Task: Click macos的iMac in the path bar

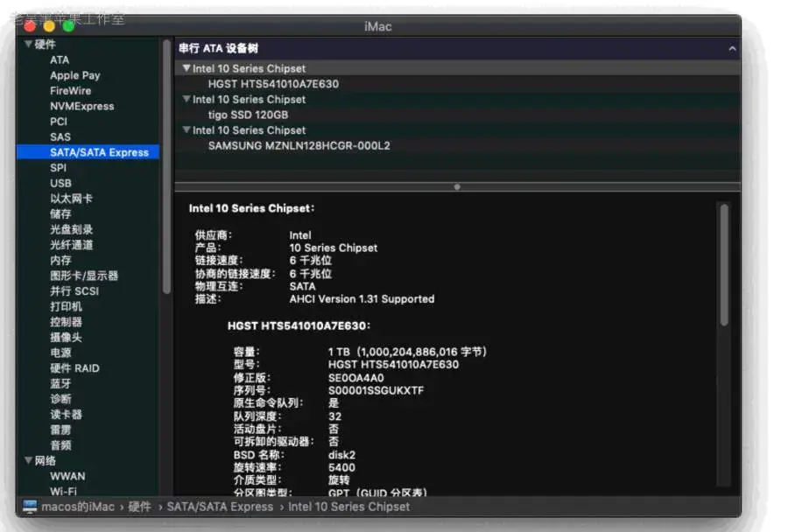Action: click(x=78, y=507)
